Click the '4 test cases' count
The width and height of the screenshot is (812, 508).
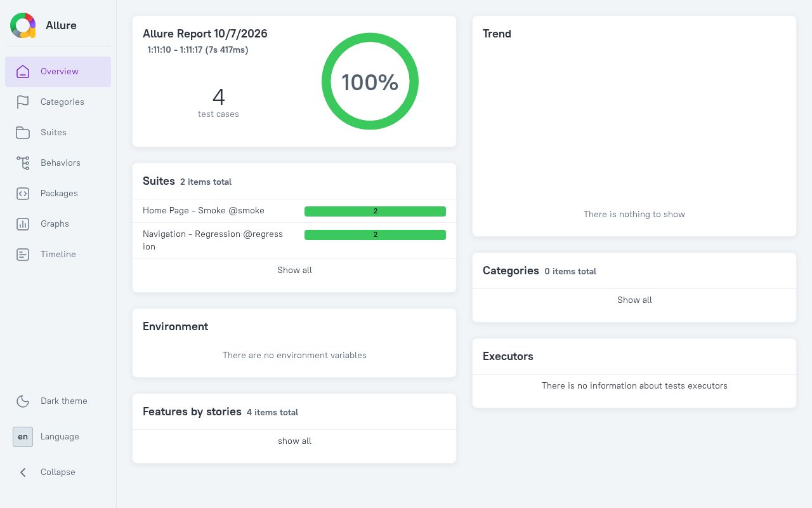(x=218, y=102)
